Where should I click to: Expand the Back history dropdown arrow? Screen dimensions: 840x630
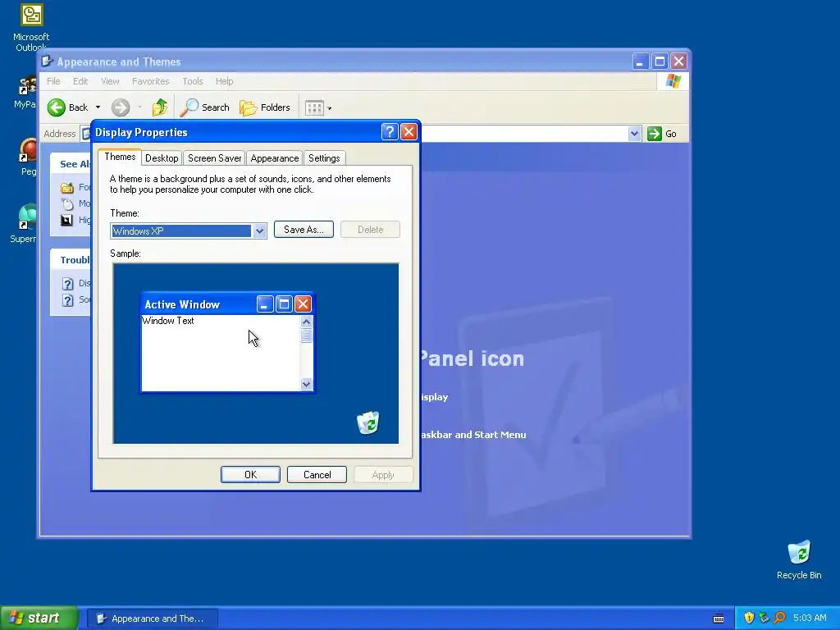coord(98,107)
